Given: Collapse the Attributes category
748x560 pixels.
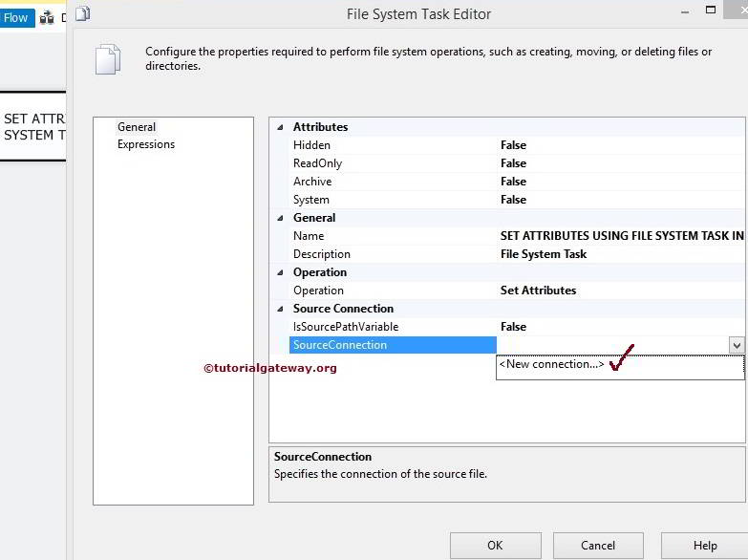Looking at the screenshot, I should click(x=281, y=127).
